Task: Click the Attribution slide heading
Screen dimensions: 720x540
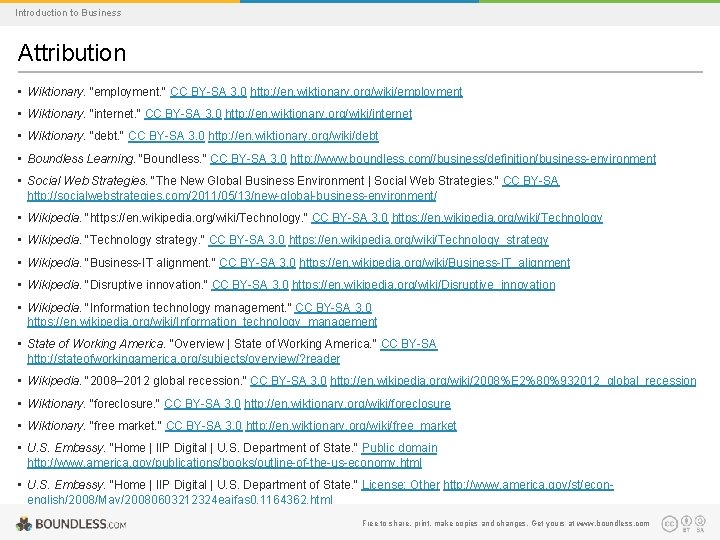Action: point(72,52)
